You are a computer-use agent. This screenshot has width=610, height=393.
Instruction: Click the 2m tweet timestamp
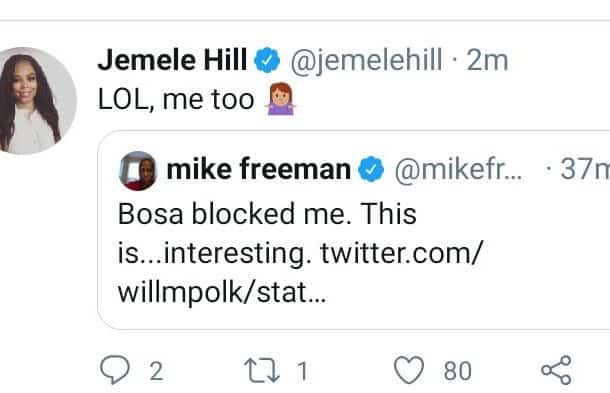point(487,60)
